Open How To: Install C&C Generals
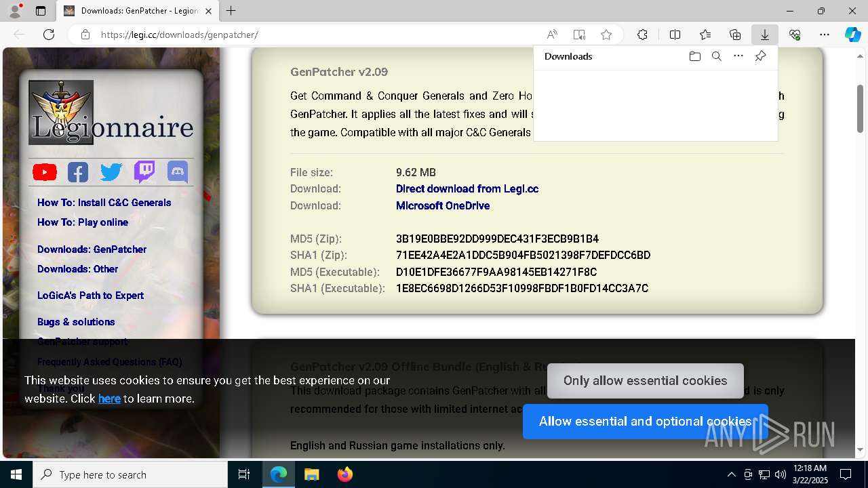 pos(104,203)
